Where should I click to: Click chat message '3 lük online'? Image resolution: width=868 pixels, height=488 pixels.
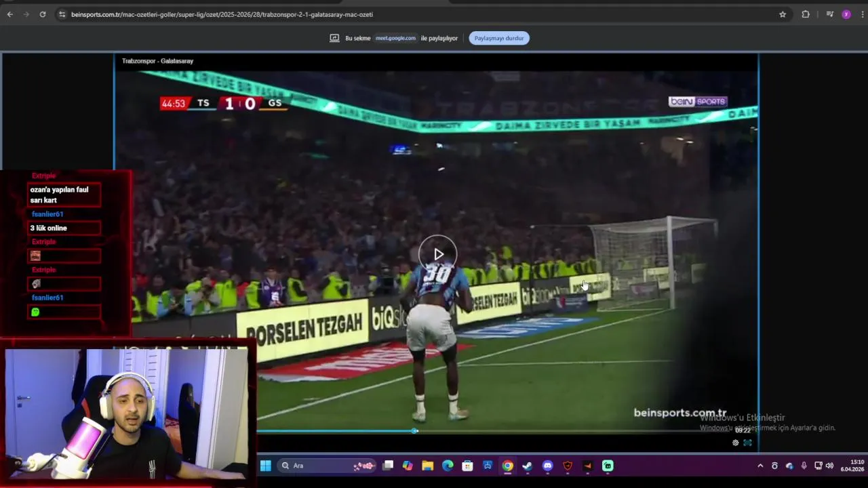pos(64,228)
